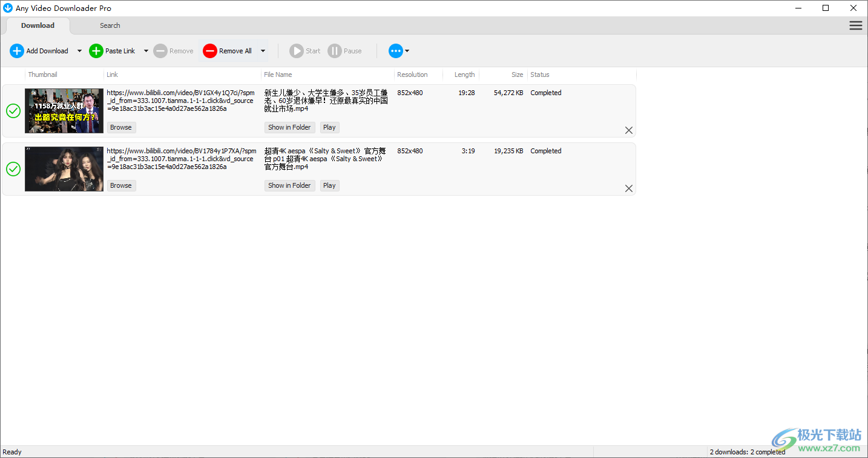Click the first file name ending in 就业市场.mp4
This screenshot has width=868, height=458.
(326, 101)
